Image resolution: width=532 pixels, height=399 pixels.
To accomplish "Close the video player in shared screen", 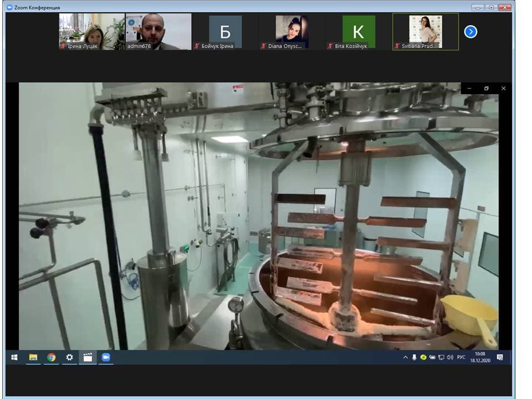I will [504, 88].
